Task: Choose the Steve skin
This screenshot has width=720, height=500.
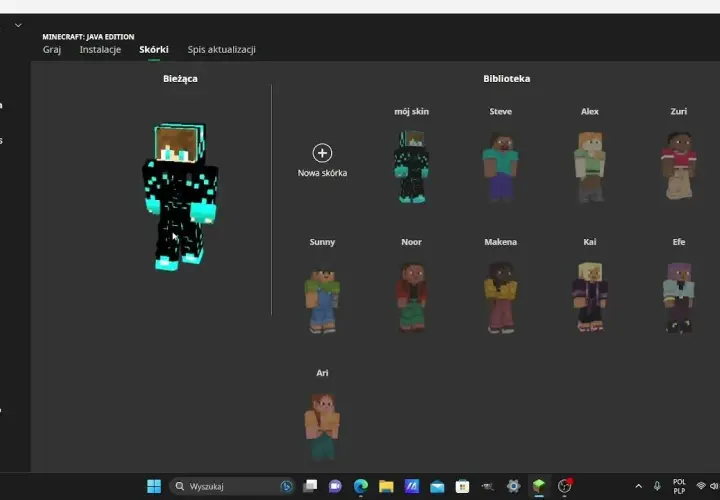Action: pos(501,167)
